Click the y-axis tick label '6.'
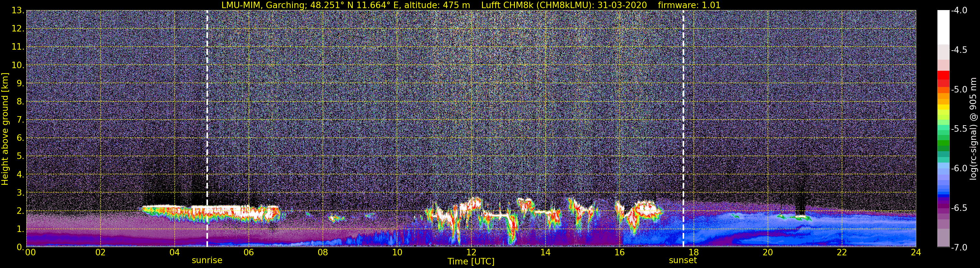 click(20, 138)
